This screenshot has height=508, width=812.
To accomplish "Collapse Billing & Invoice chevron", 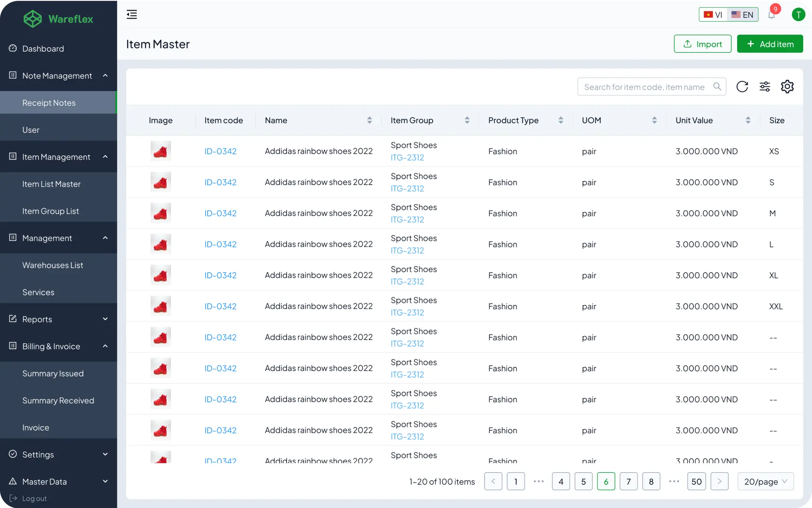I will tap(105, 346).
